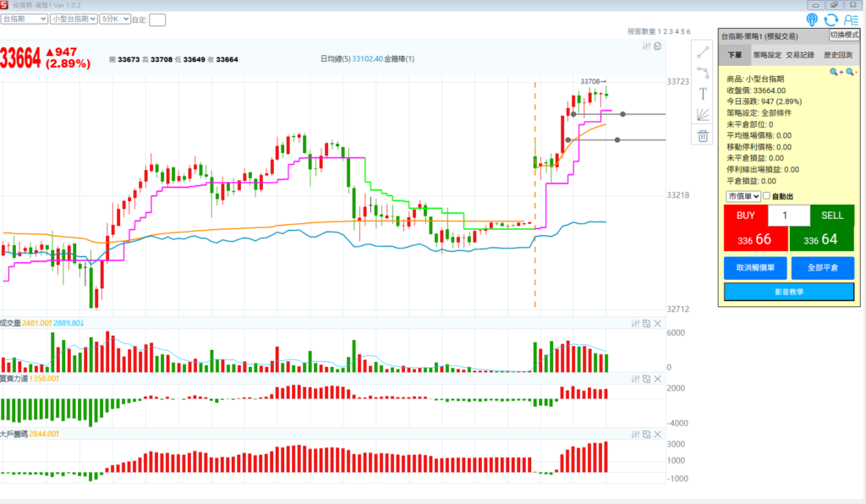Open the 歷史回測 tab
This screenshot has width=866, height=504.
coord(839,55)
